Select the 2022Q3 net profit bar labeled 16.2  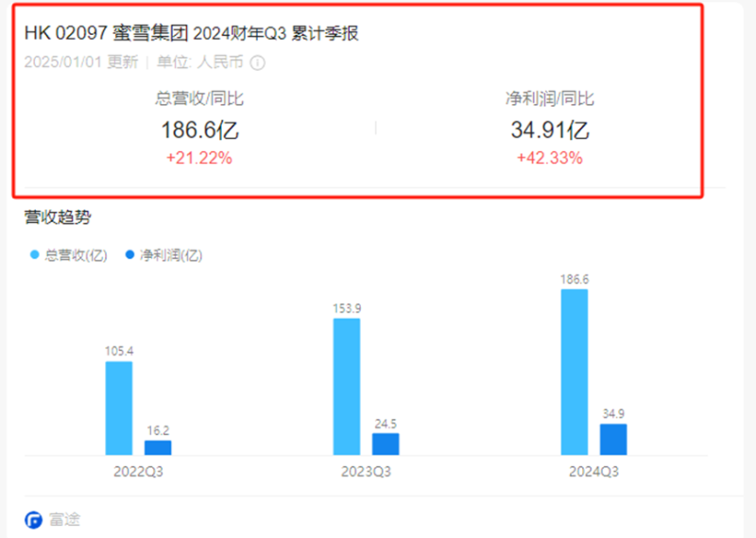(158, 447)
